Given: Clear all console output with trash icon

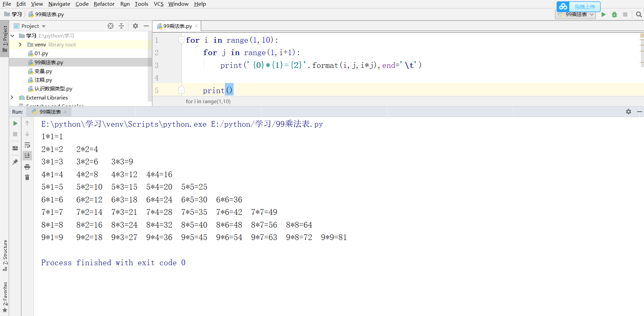Looking at the screenshot, I should (27, 177).
